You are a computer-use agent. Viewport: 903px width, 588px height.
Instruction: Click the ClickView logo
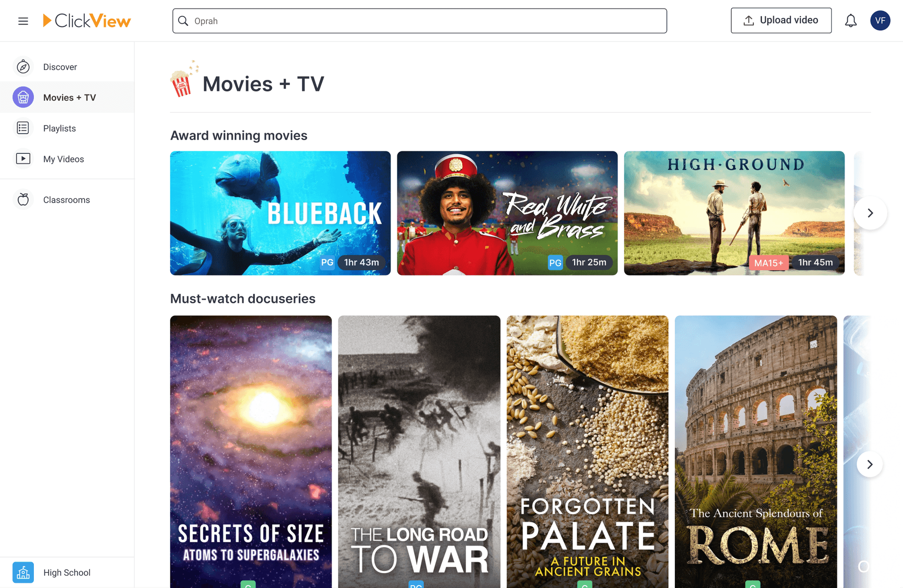[x=87, y=20]
